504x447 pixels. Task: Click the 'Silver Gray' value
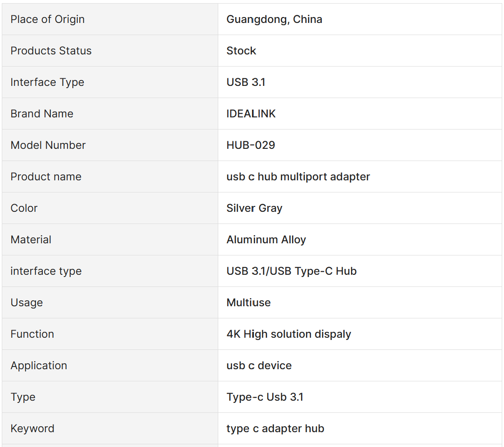click(x=254, y=208)
